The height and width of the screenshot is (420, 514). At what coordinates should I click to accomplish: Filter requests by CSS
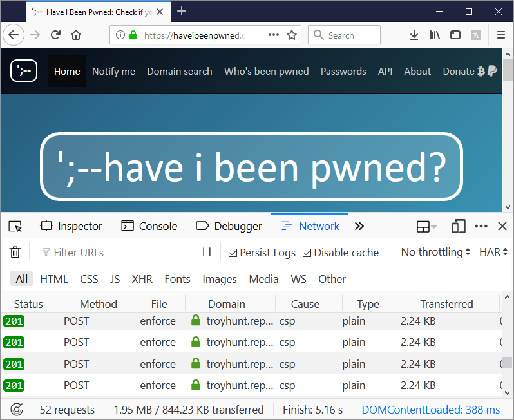(x=89, y=279)
